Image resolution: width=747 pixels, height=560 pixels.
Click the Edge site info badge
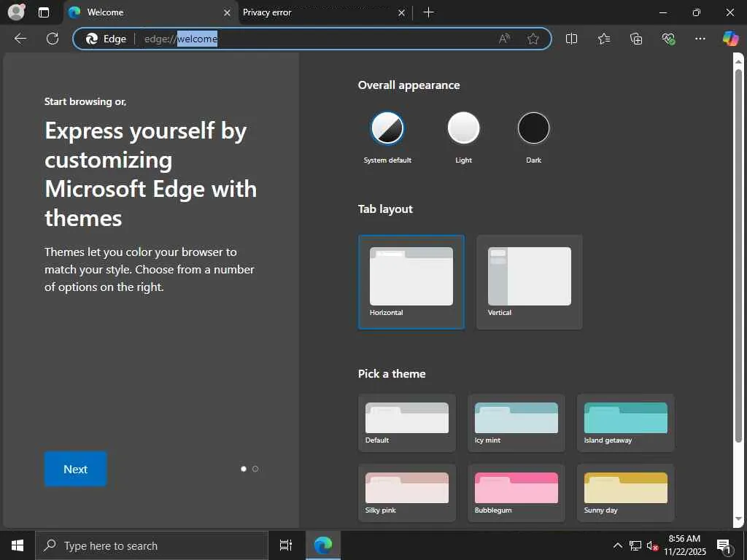pyautogui.click(x=106, y=39)
